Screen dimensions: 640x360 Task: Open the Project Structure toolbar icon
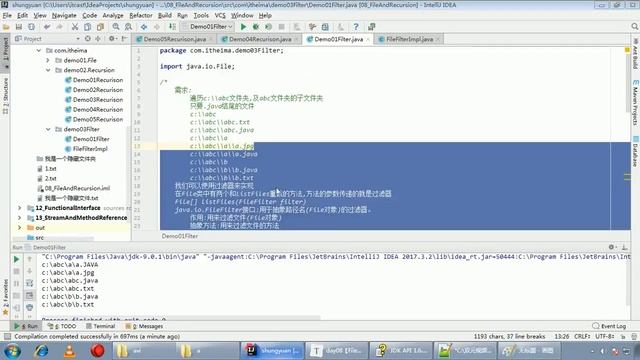(x=325, y=27)
